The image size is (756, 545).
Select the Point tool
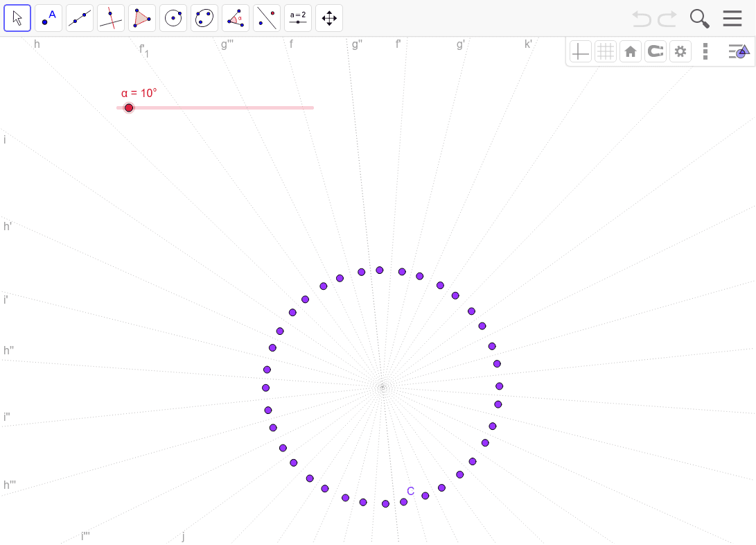click(49, 18)
